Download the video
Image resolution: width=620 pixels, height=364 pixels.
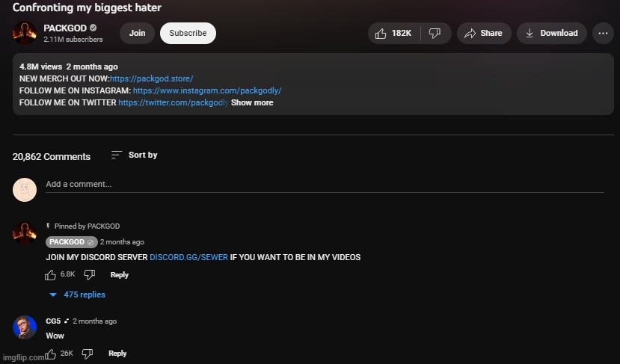(552, 33)
